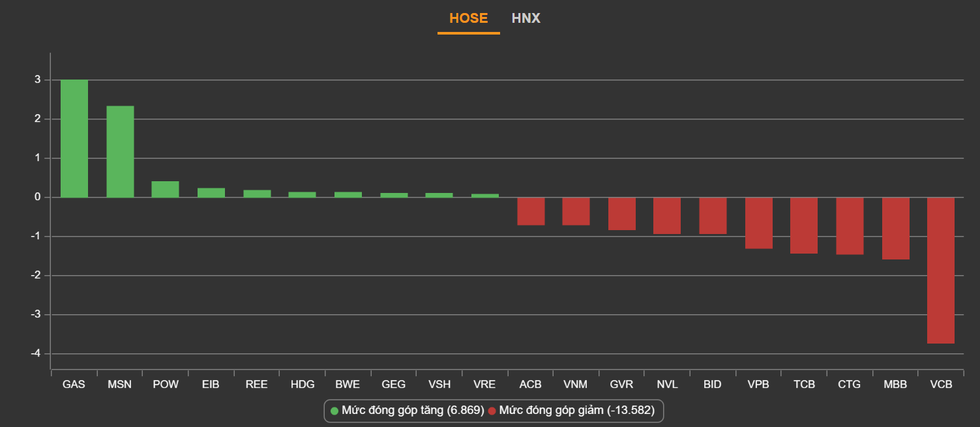Select the MSN bar in the chart
980x427 pixels.
click(x=120, y=151)
